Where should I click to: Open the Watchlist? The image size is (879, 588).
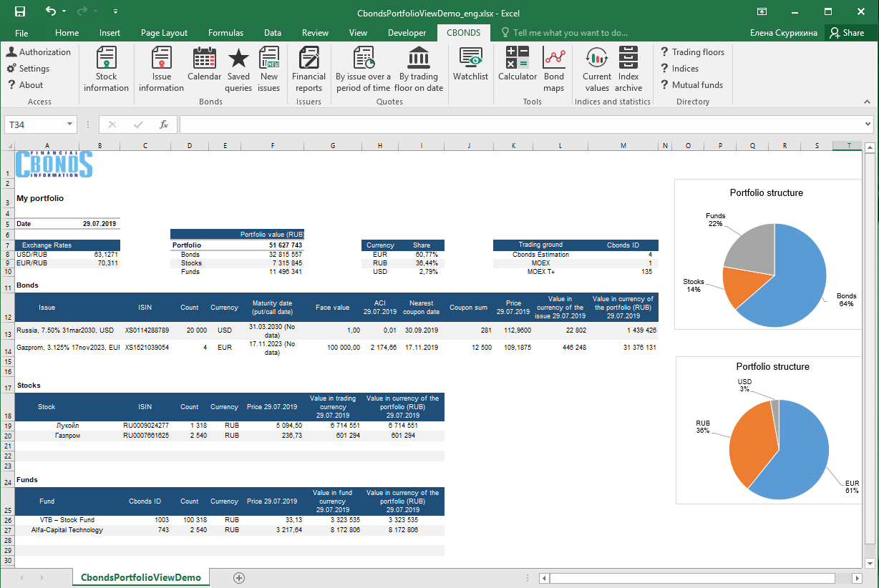470,64
